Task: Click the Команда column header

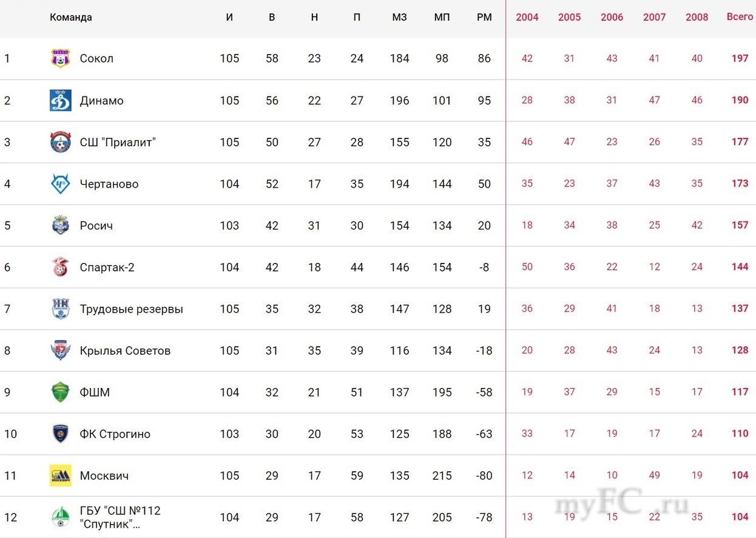Action: [71, 17]
